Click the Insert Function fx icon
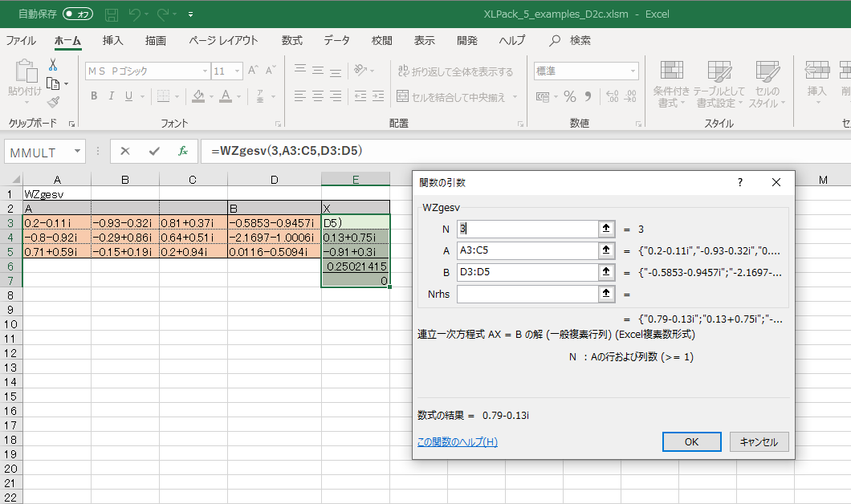This screenshot has width=851, height=504. (x=183, y=151)
